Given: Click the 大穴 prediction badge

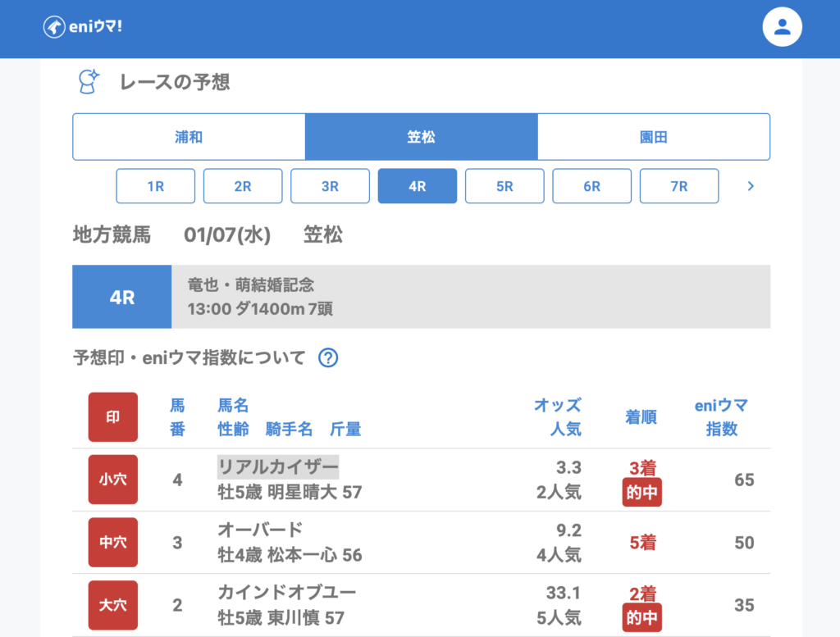Looking at the screenshot, I should 113,605.
